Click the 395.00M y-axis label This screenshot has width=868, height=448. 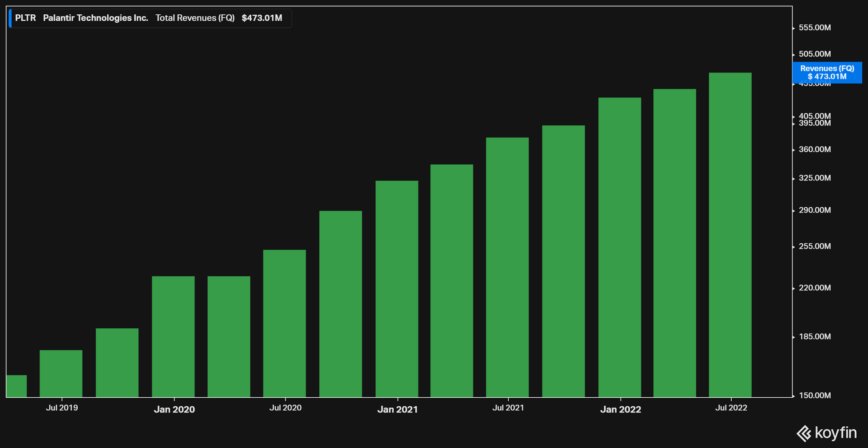tap(815, 124)
